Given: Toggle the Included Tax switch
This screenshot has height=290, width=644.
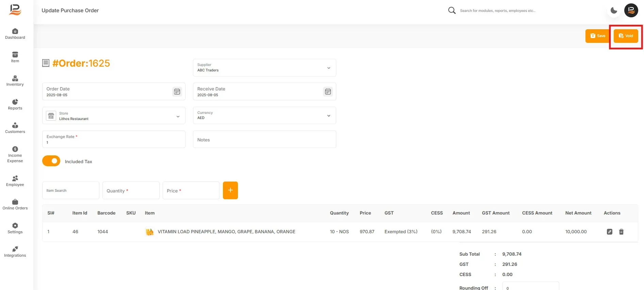Looking at the screenshot, I should [x=51, y=161].
